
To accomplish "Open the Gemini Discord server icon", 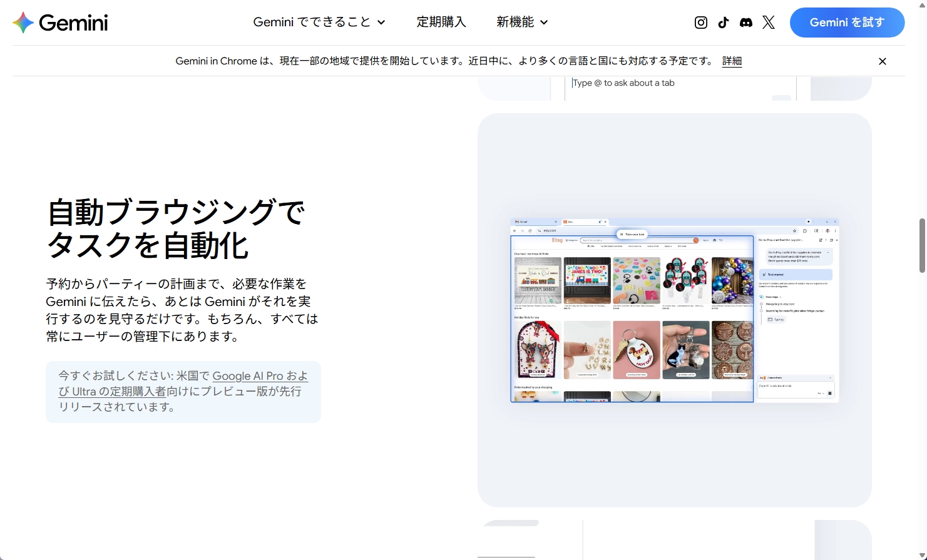I will point(746,23).
